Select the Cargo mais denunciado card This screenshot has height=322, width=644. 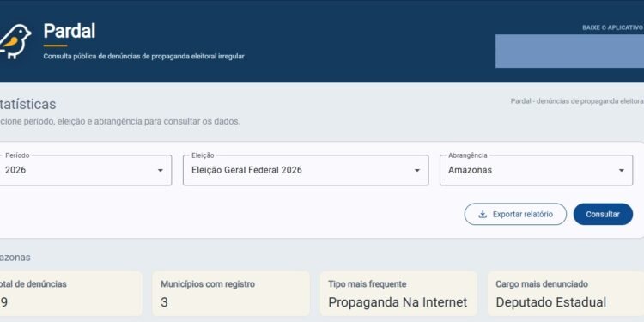(566, 294)
